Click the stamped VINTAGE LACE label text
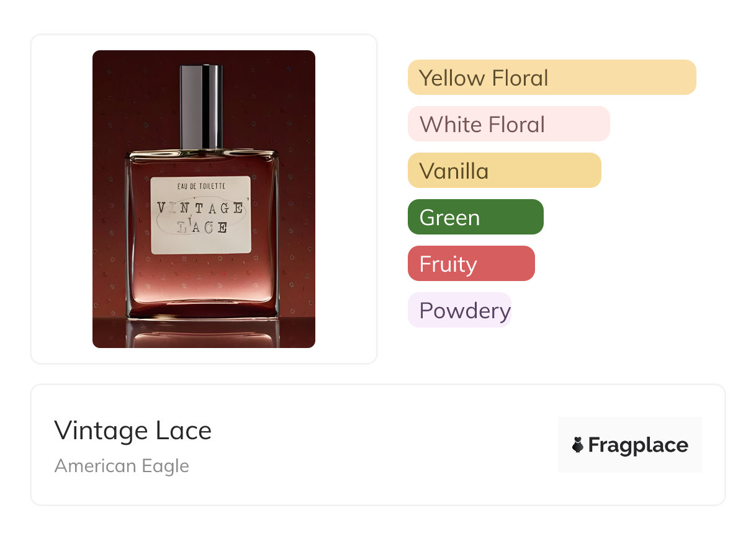The height and width of the screenshot is (536, 756). pyautogui.click(x=200, y=217)
